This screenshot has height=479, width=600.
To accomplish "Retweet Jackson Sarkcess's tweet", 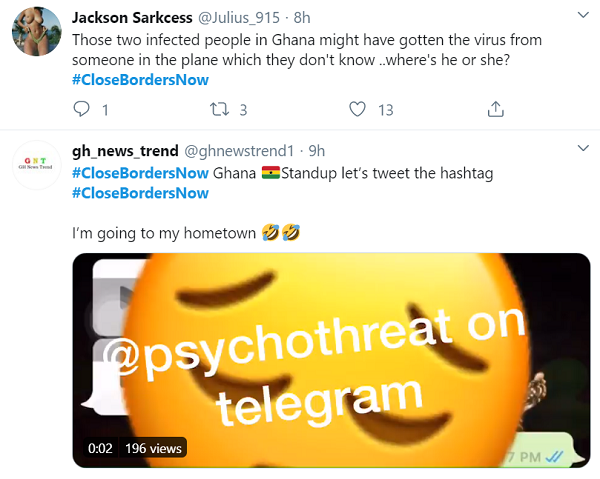I will click(x=219, y=109).
